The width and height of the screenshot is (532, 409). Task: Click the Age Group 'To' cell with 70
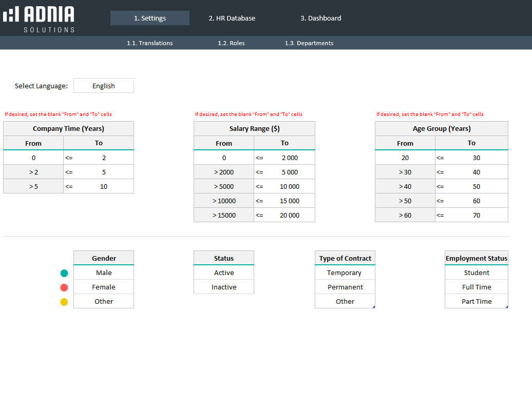click(477, 215)
